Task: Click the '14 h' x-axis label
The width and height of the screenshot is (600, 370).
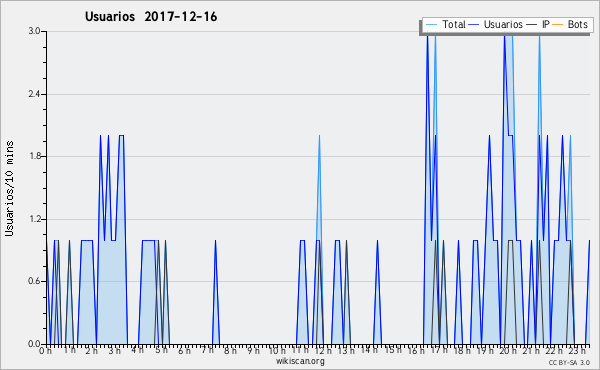Action: click(369, 350)
